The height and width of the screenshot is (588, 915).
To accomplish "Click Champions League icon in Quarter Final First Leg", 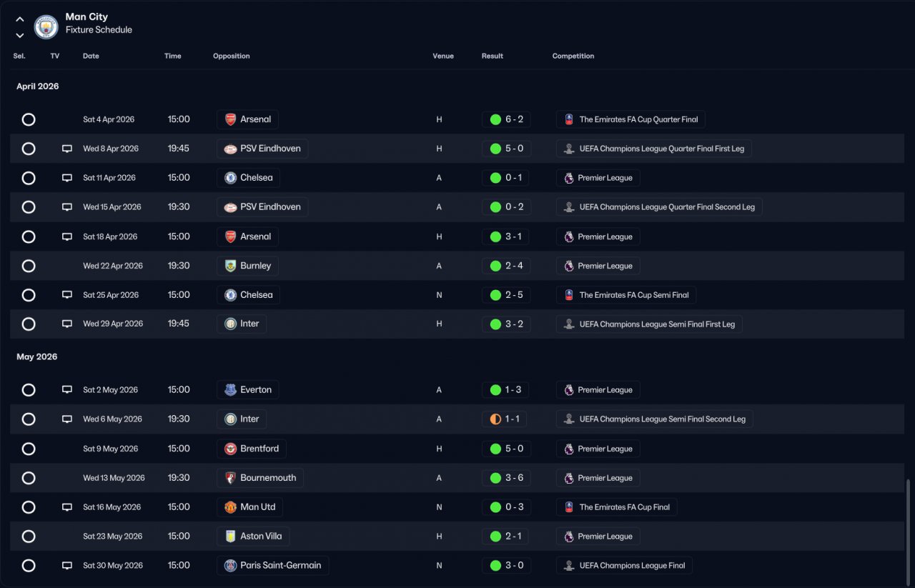I will pyautogui.click(x=569, y=149).
